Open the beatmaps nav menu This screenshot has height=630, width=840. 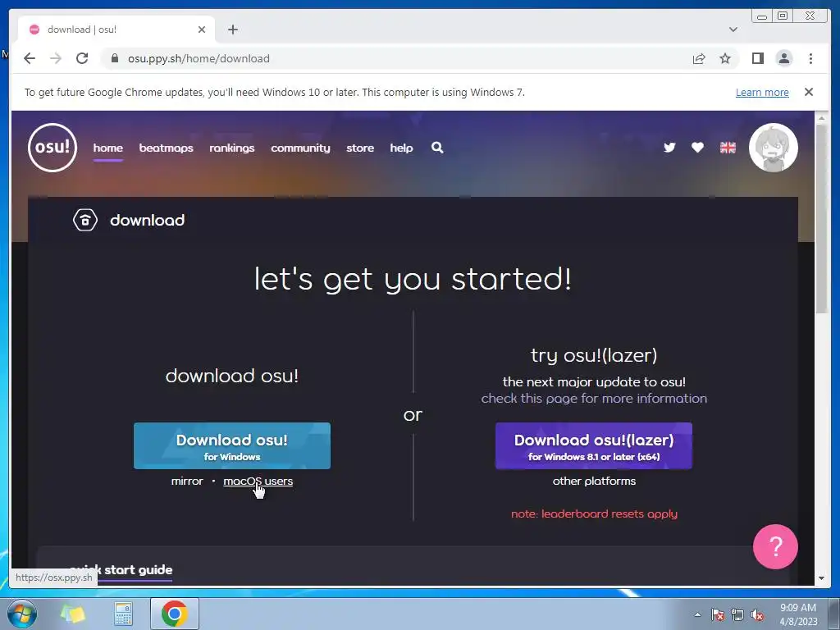tap(166, 148)
